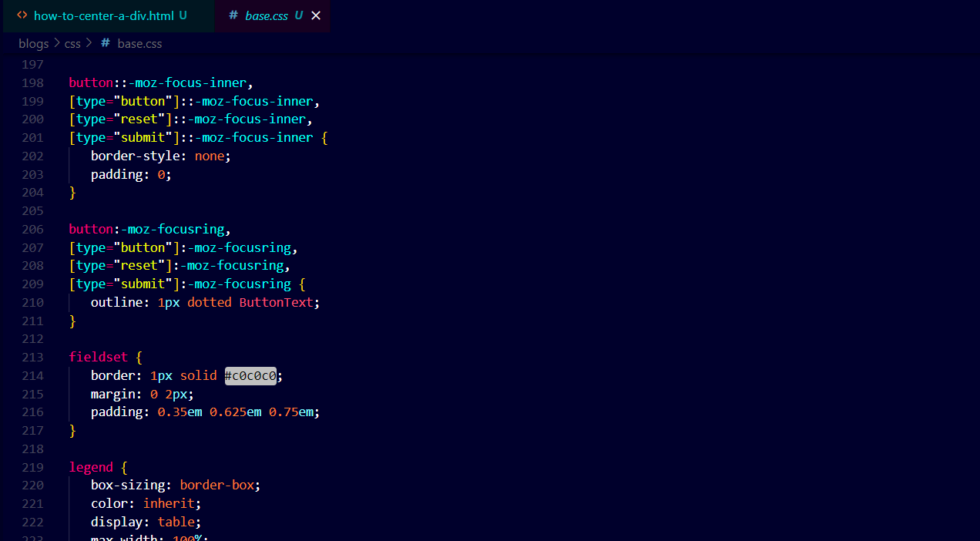Open the 'blogs' breadcrumb dropdown
Screen dimensions: 980x541
(33, 43)
